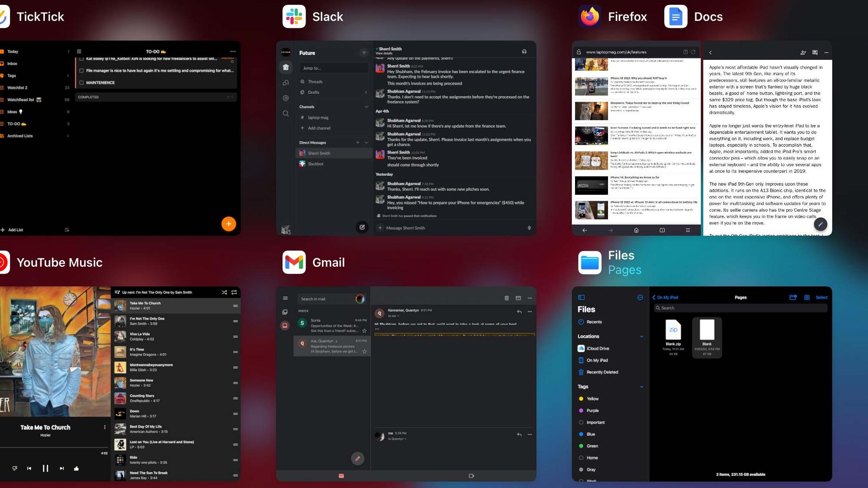Click the YouTube Music shuffle/repeat icon
Viewport: 868px width, 488px height.
pos(224,292)
